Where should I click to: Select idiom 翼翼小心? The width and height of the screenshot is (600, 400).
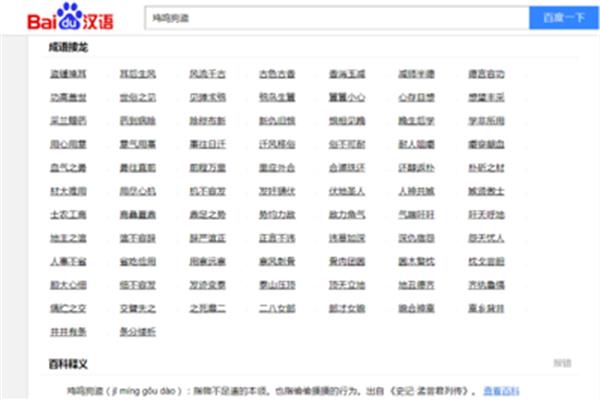tap(347, 97)
